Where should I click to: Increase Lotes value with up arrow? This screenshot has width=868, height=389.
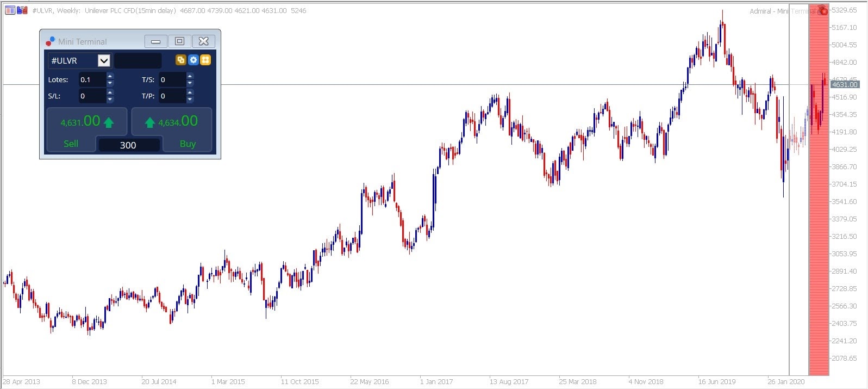(x=110, y=76)
